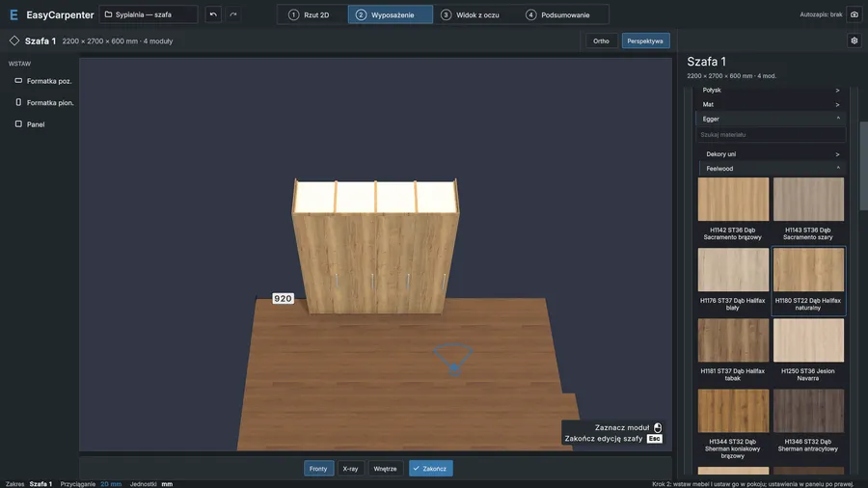Expand the Połysk material group
The height and width of the screenshot is (488, 868).
click(771, 91)
